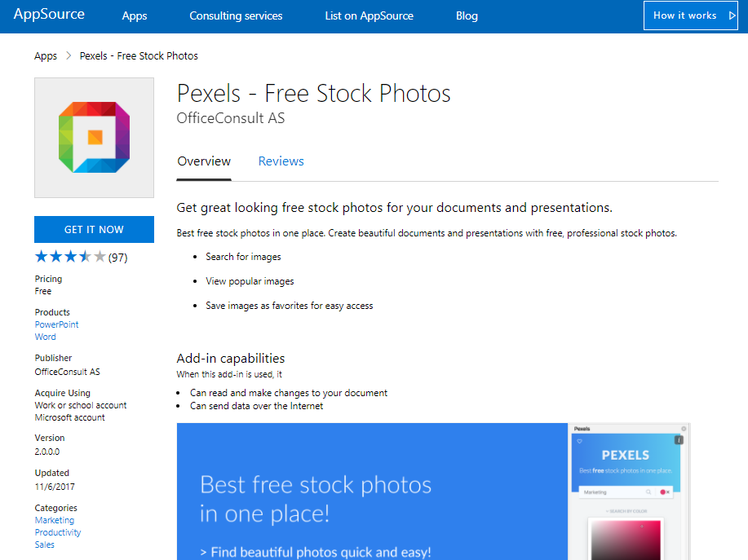Viewport: 748px width, 560px height.
Task: Click the Pexels app logo image
Action: tap(94, 138)
